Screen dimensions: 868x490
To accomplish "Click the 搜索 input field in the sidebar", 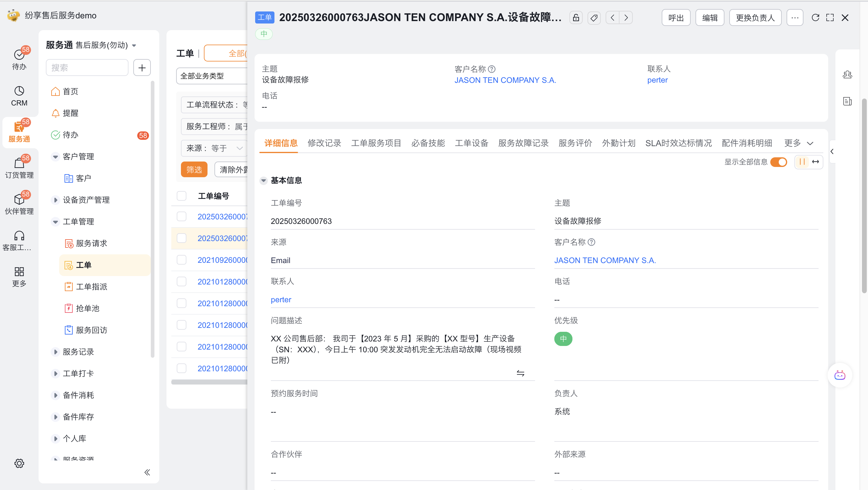I will [x=87, y=68].
